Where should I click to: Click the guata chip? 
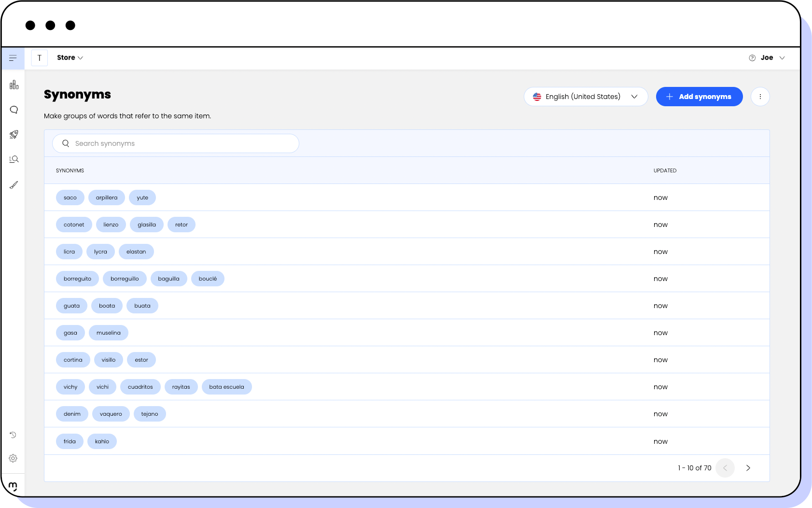(x=71, y=306)
